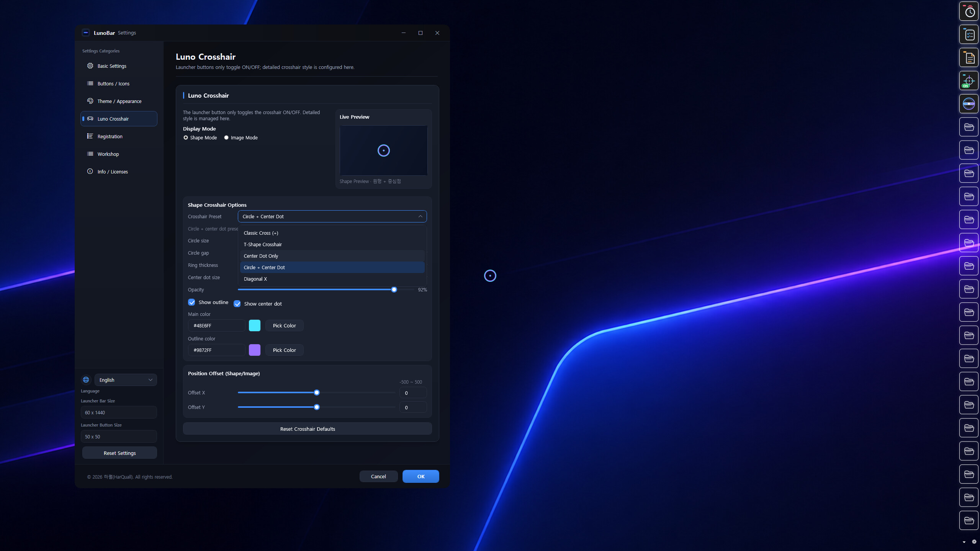Open the document notes launcher button
The image size is (980, 551).
[969, 58]
